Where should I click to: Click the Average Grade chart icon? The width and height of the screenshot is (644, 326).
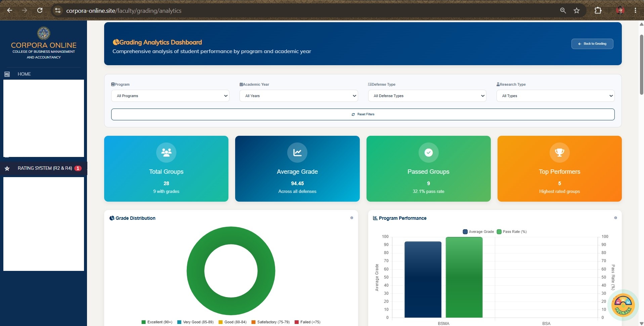click(x=297, y=153)
